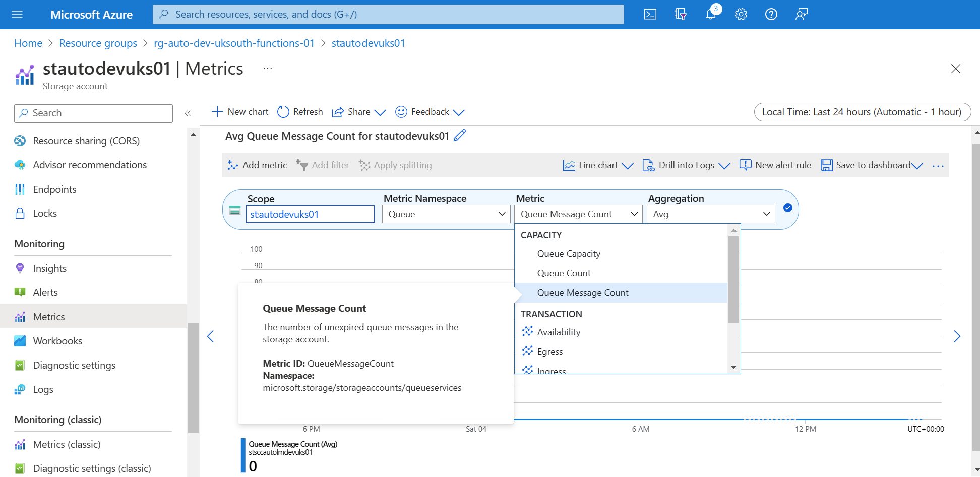Select the Metrics item in the sidebar
Image resolution: width=980 pixels, height=477 pixels.
pyautogui.click(x=48, y=316)
